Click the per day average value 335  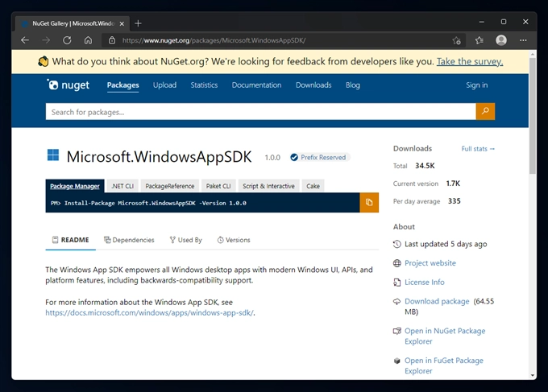click(455, 201)
